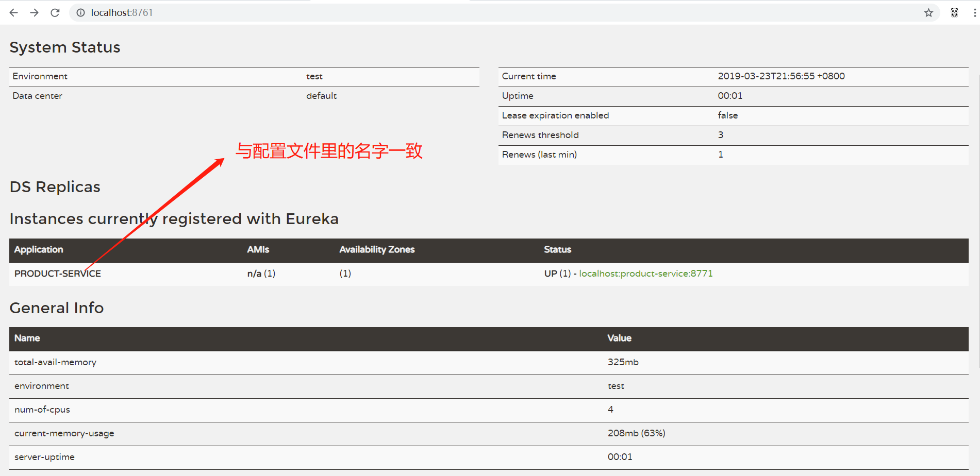The width and height of the screenshot is (980, 476).
Task: Select the 208mb (63%) usage value
Action: [637, 434]
